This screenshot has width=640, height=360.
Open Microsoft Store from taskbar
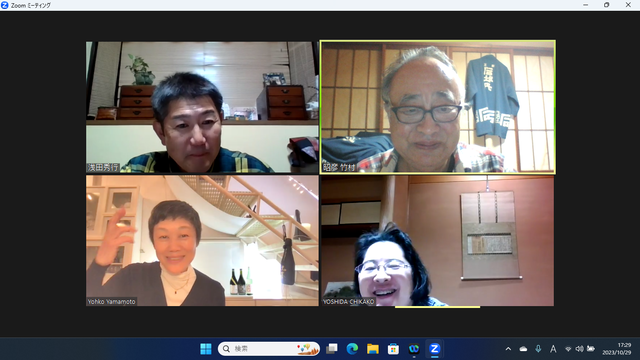point(393,349)
